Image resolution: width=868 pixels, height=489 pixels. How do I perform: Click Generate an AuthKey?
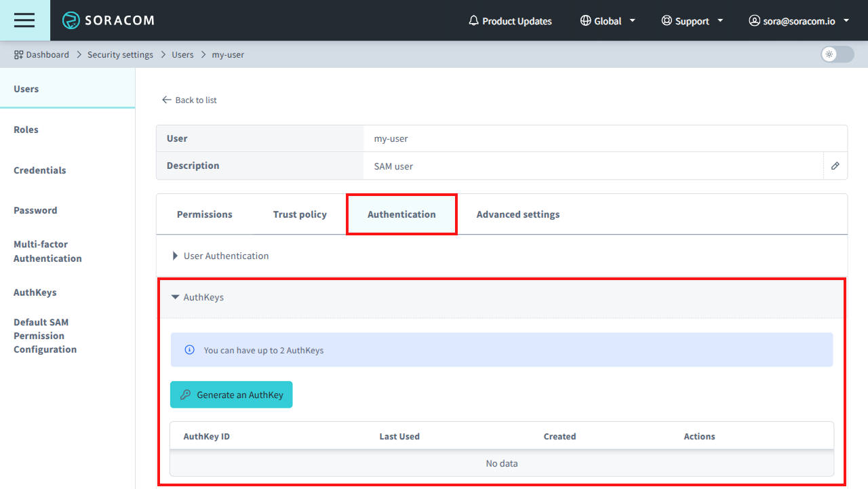tap(231, 394)
